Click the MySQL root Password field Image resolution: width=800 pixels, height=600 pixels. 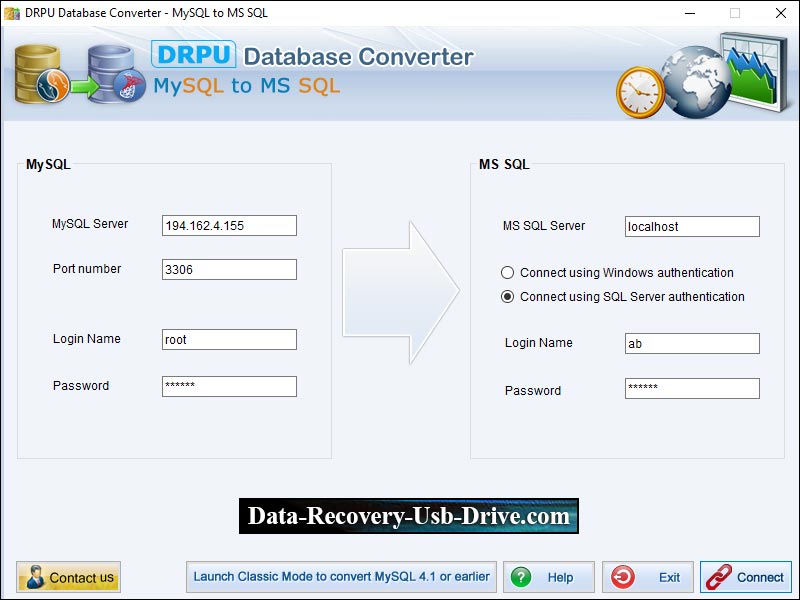(228, 386)
